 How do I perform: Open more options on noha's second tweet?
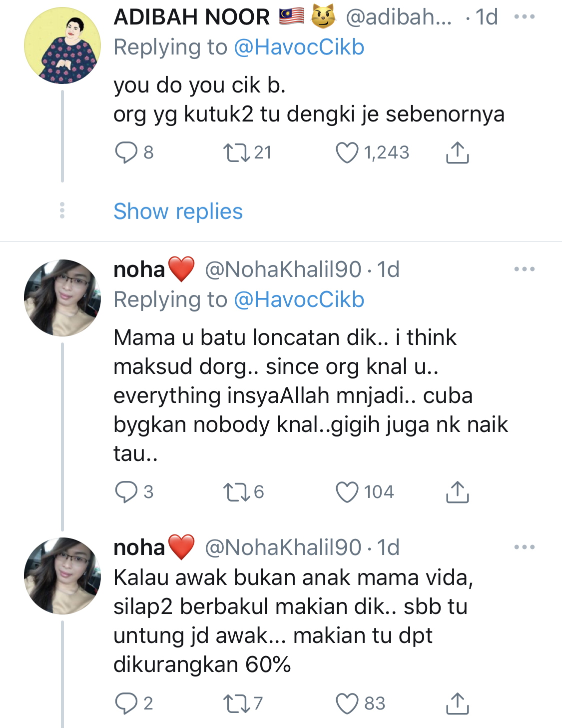coord(525,547)
